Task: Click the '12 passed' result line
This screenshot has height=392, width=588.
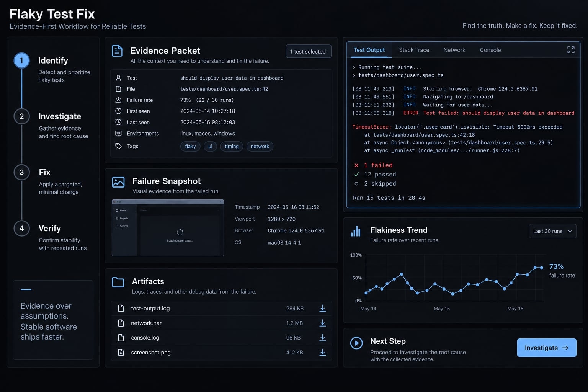Action: (375, 175)
